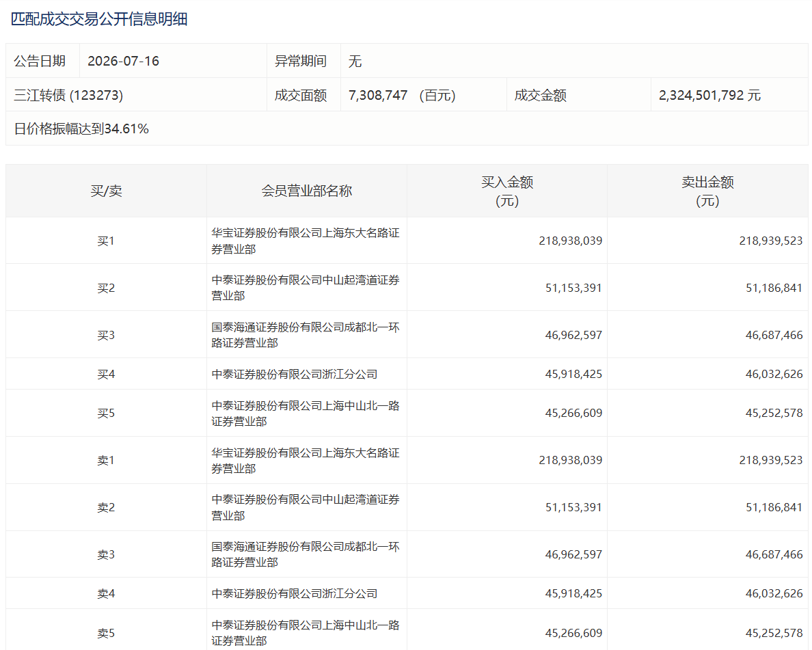Select 51,186,841 in the 卖2 row
The image size is (812, 650).
pyautogui.click(x=774, y=508)
